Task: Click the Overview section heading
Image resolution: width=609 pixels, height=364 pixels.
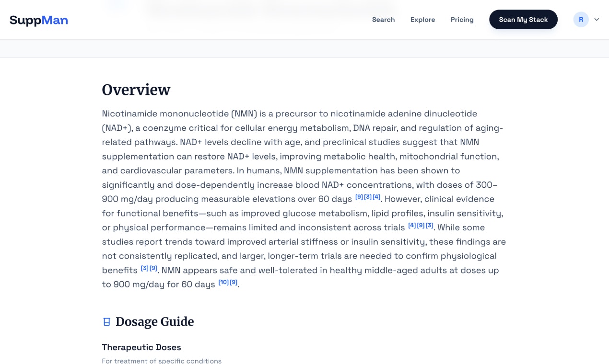Action: (x=136, y=90)
